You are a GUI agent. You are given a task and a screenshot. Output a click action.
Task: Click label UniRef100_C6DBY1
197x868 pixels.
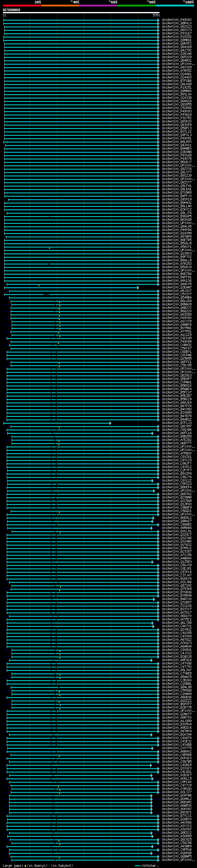tap(177, 352)
